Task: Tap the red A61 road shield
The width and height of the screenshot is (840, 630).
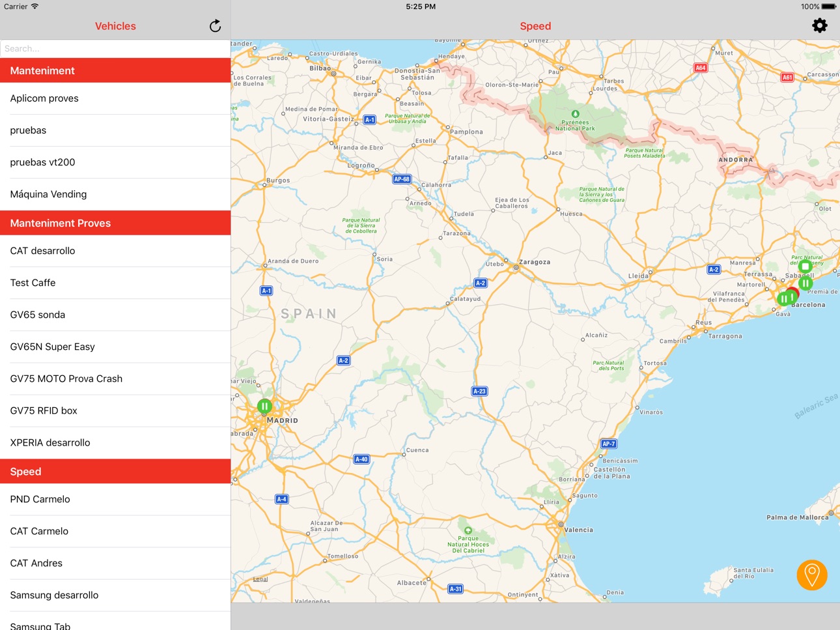Action: click(x=787, y=77)
